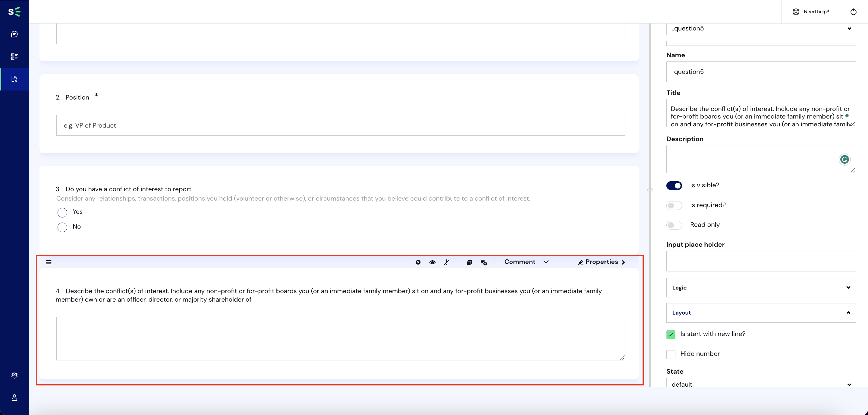Toggle the required exclamation icon on question 4
The height and width of the screenshot is (415, 868).
(x=447, y=262)
